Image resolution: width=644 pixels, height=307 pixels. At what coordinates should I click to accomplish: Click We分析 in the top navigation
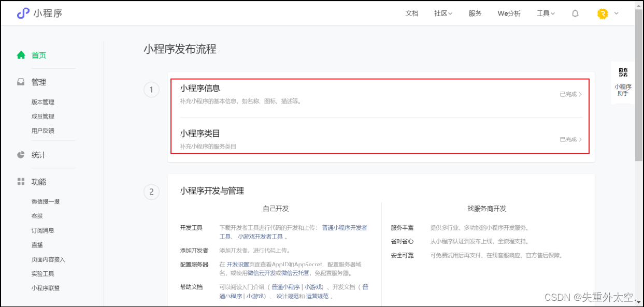coord(509,14)
